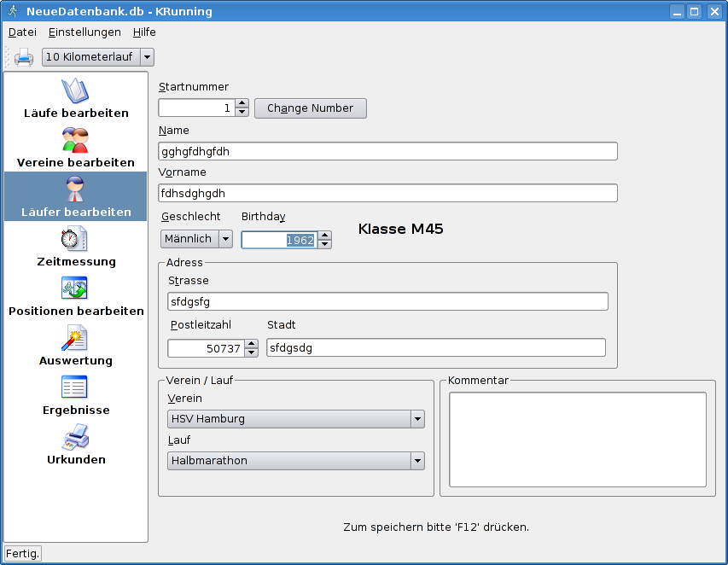The width and height of the screenshot is (728, 565).
Task: Minimize the KRunning window
Action: coord(677,12)
